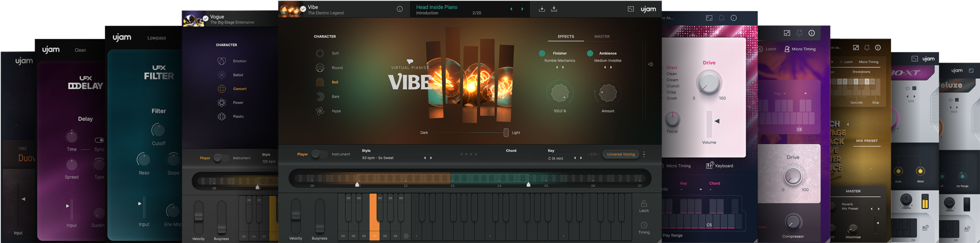The image size is (980, 243).
Task: Select the Round character icon in Vibe
Action: tap(319, 68)
